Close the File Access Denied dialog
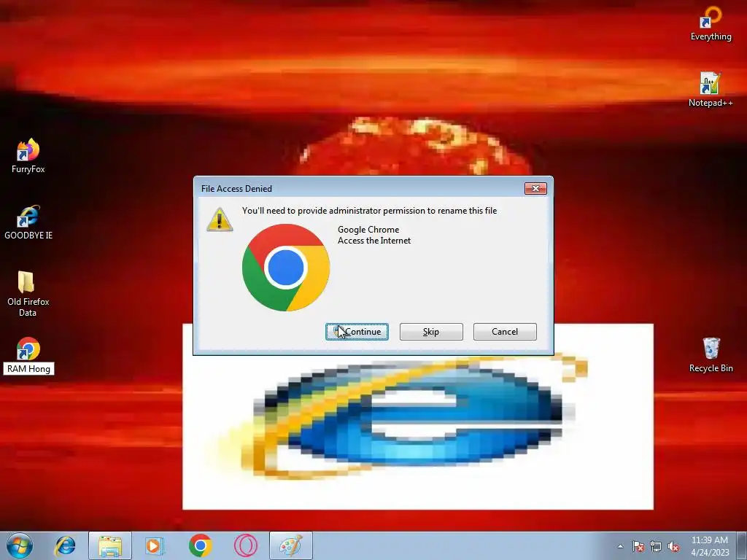This screenshot has width=747, height=560. (x=535, y=189)
